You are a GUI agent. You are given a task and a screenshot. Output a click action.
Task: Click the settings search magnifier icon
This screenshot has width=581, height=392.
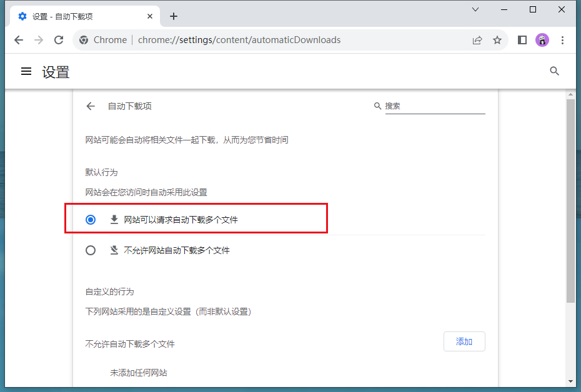coord(554,71)
